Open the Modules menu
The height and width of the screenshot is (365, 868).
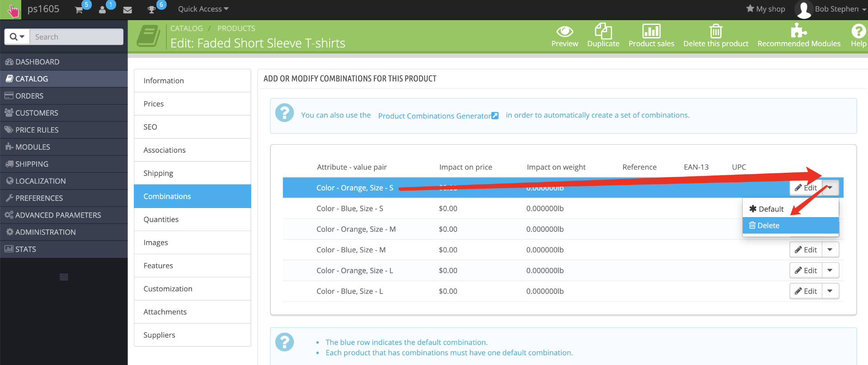click(64, 147)
